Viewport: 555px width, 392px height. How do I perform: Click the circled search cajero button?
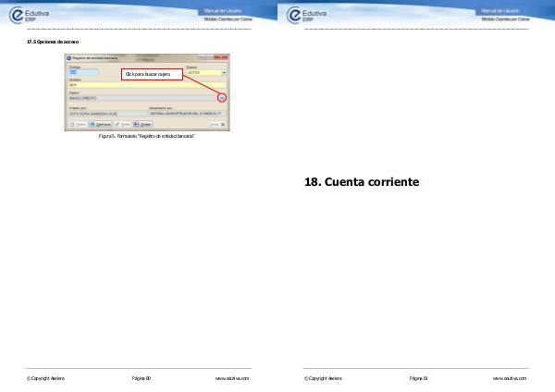point(222,98)
